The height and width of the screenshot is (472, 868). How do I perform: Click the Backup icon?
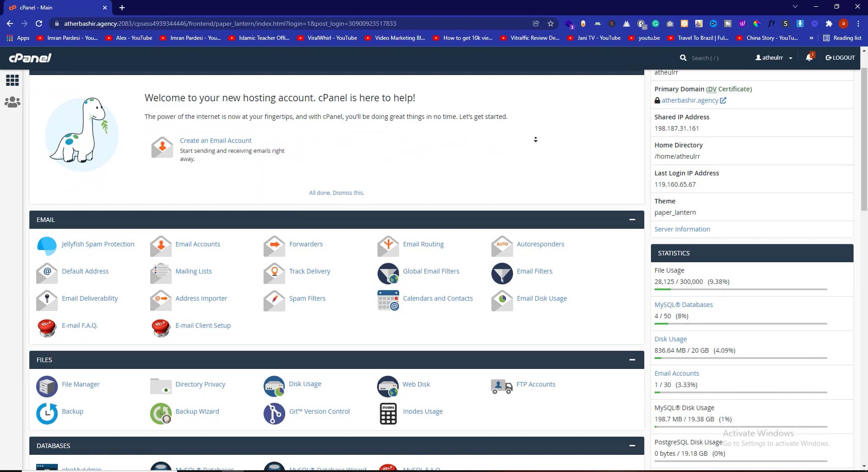47,413
